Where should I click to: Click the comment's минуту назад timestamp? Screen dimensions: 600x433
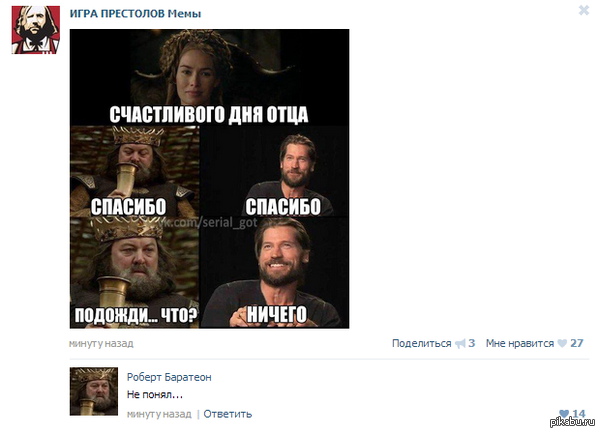pos(159,414)
